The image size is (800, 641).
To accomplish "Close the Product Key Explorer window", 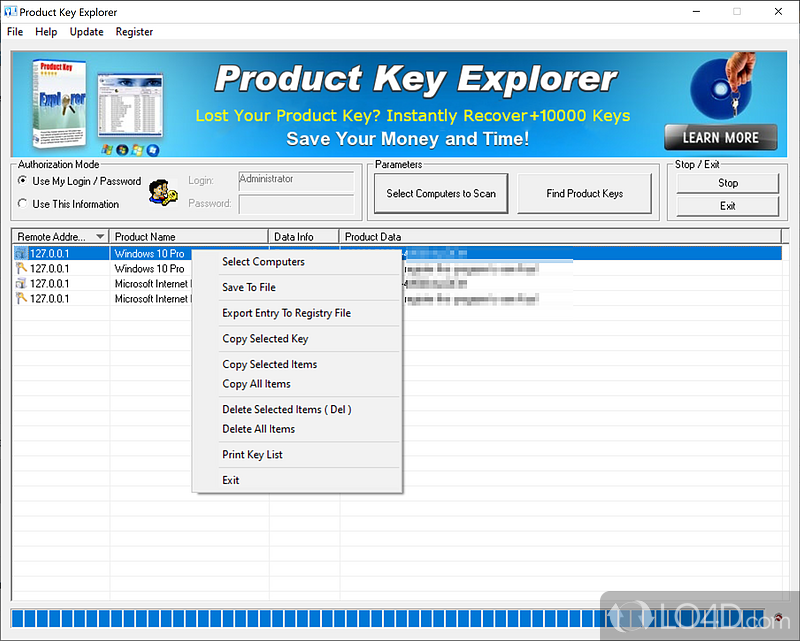I will coord(778,11).
